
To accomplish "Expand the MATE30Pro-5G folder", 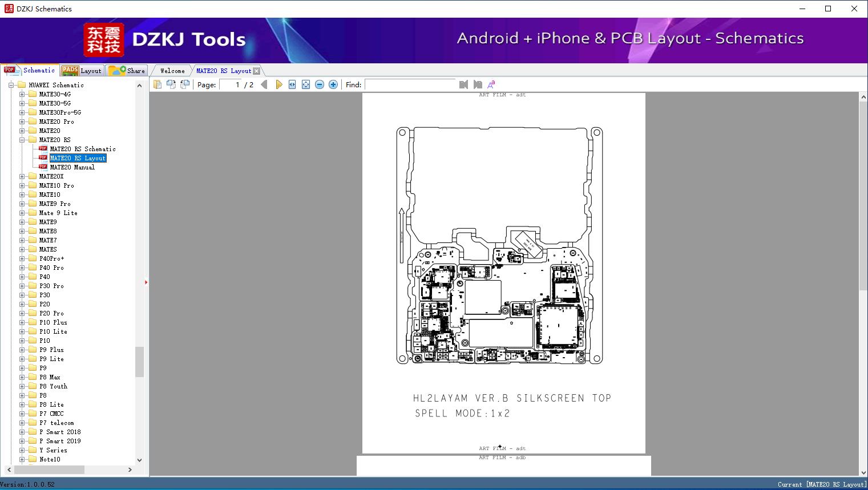I will click(x=22, y=112).
